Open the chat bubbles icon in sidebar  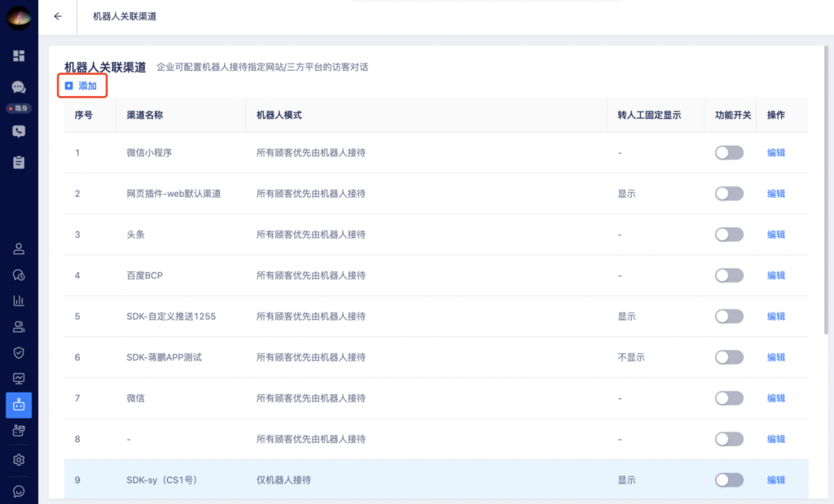tap(19, 86)
